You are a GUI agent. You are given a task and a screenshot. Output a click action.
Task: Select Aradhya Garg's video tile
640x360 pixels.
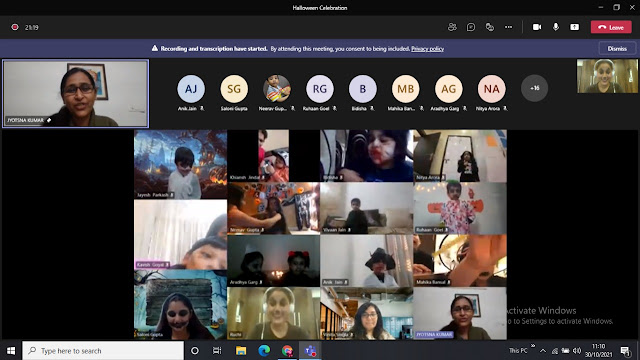coord(273,260)
